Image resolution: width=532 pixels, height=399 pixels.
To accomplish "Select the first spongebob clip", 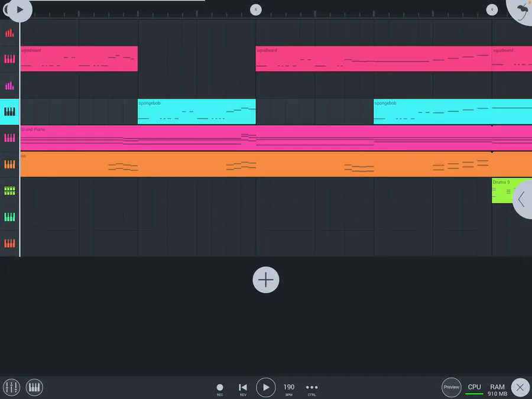I will click(x=197, y=112).
